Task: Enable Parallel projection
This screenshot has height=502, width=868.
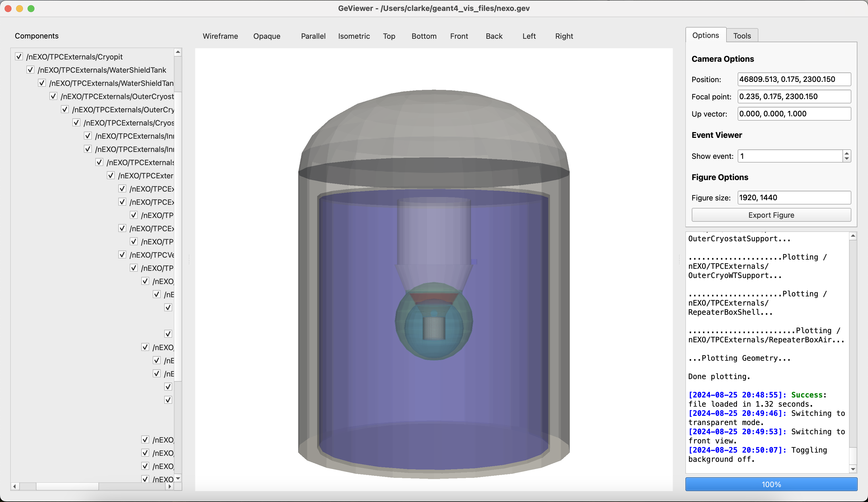Action: coord(313,36)
